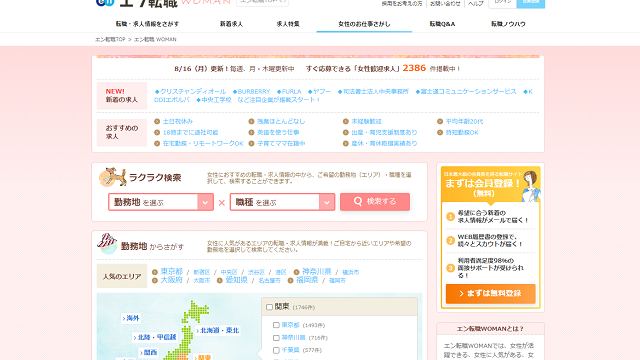Click the bullet icon beside 英語を使う仕事
This screenshot has width=640, height=360.
click(x=251, y=132)
